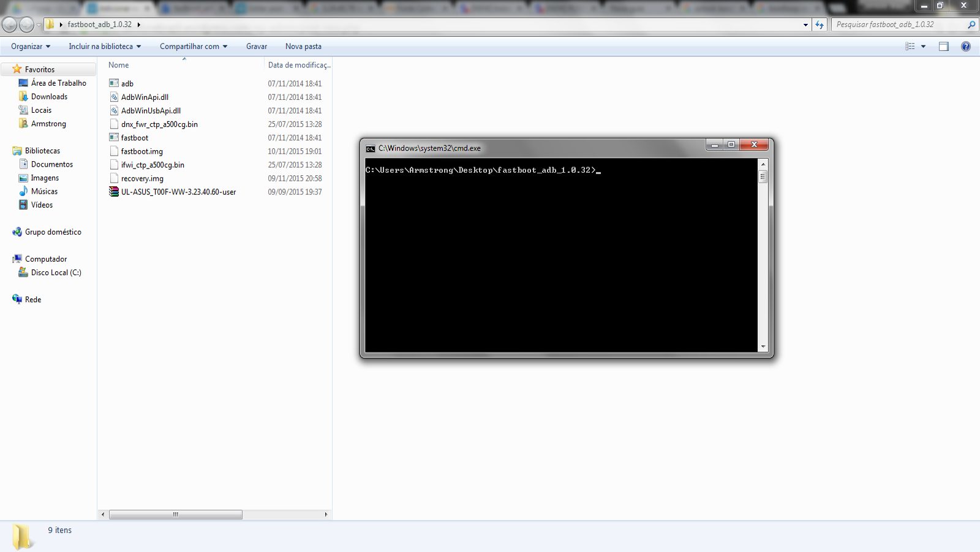
Task: Select AdbWinUsbApi.dll file icon
Action: (114, 110)
